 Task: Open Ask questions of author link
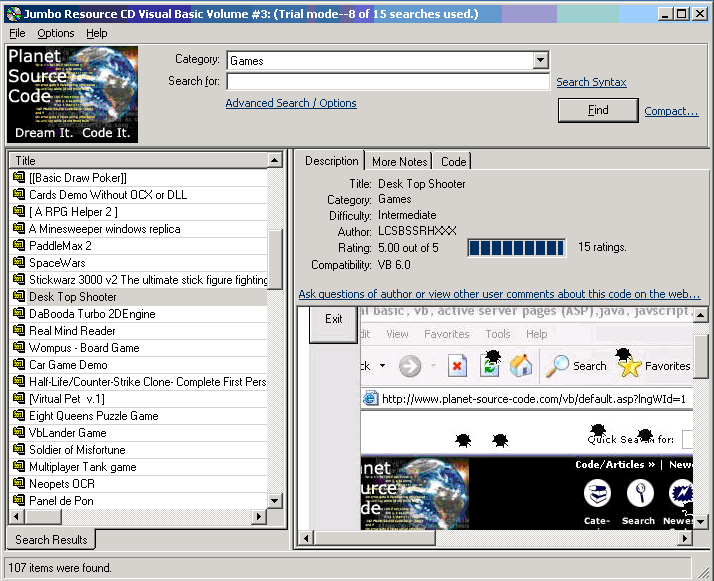pyautogui.click(x=499, y=294)
